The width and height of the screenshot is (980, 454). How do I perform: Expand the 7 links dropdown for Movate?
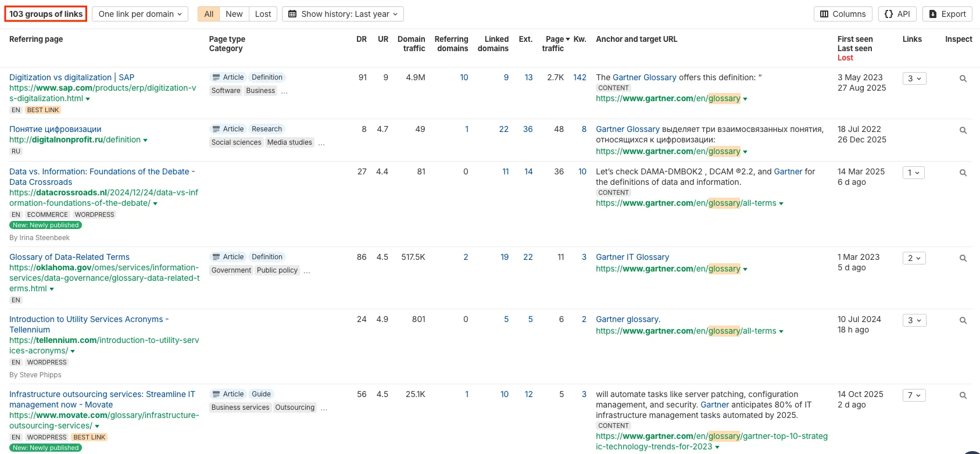(x=914, y=395)
